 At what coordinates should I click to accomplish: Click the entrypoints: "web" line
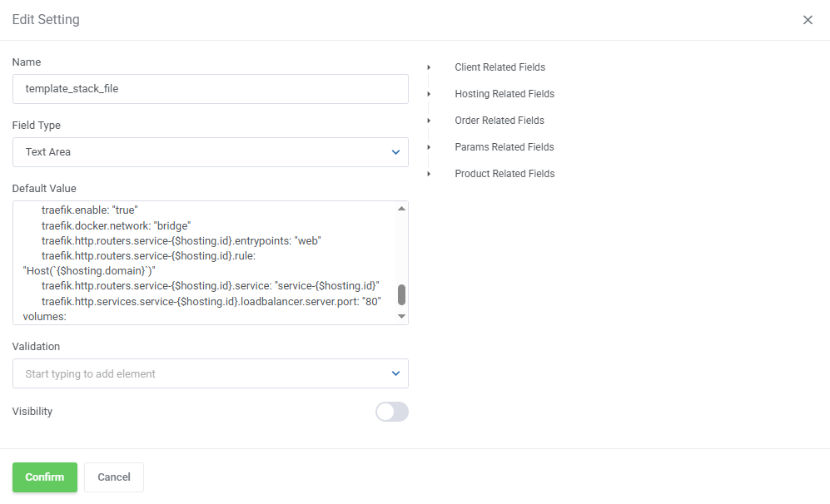pos(181,241)
